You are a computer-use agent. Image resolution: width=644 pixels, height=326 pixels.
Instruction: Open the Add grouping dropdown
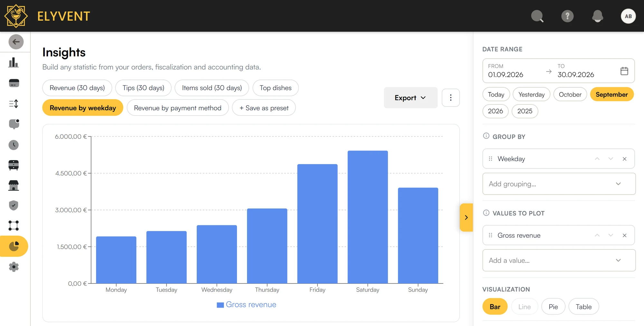pyautogui.click(x=559, y=184)
